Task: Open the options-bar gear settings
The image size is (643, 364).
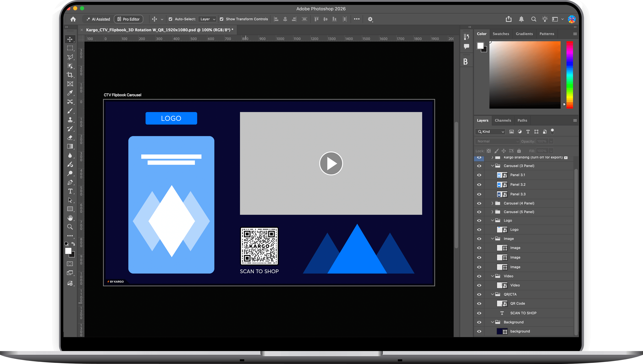Action: [370, 19]
